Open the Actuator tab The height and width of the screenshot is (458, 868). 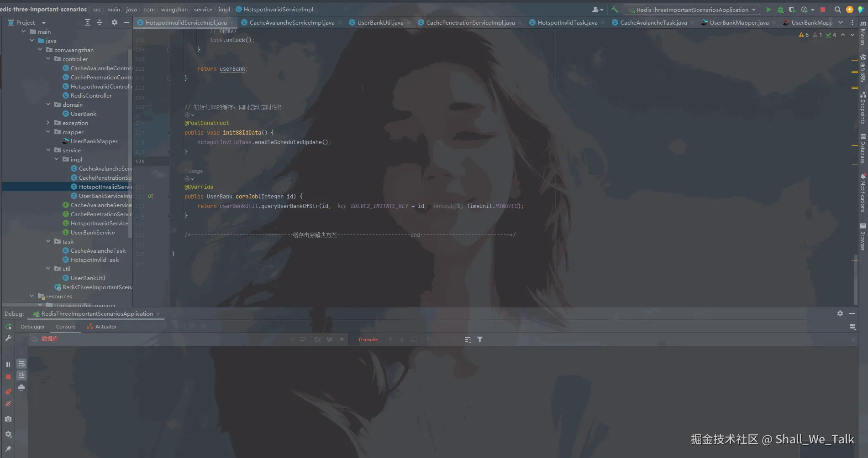tap(102, 327)
